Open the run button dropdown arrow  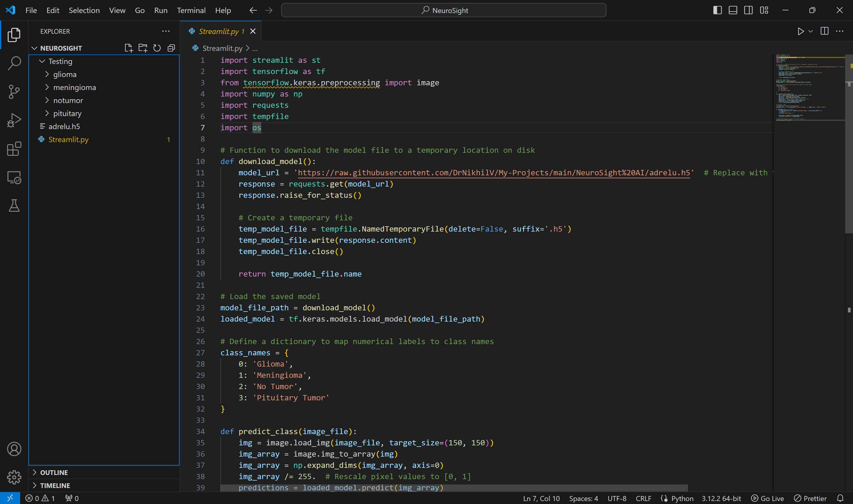tap(811, 31)
